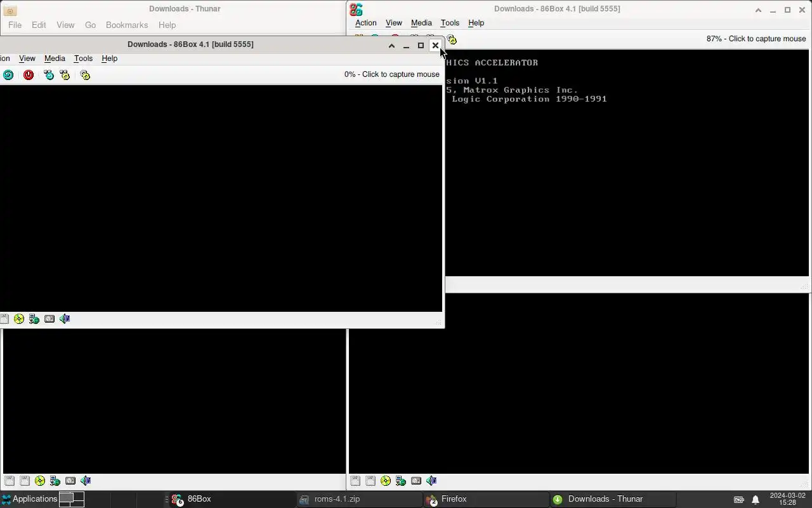The height and width of the screenshot is (508, 812).
Task: Open Tools menu in rear 86Box window
Action: click(450, 23)
